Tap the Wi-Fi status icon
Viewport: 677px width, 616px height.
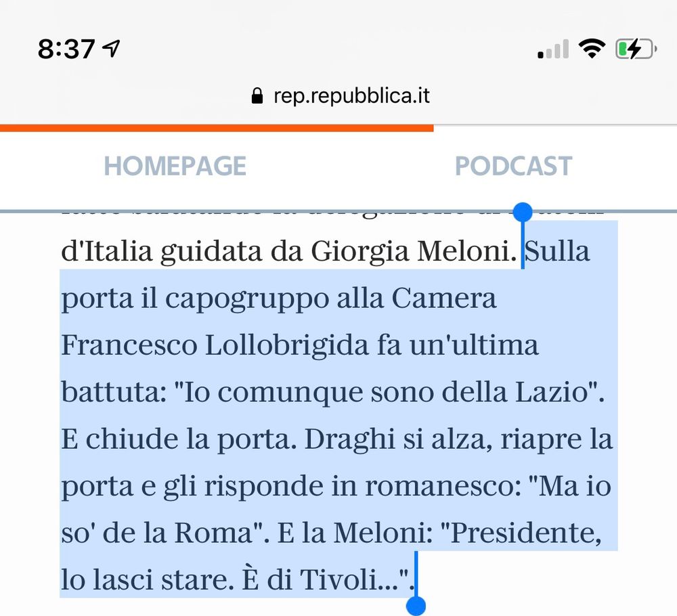592,48
